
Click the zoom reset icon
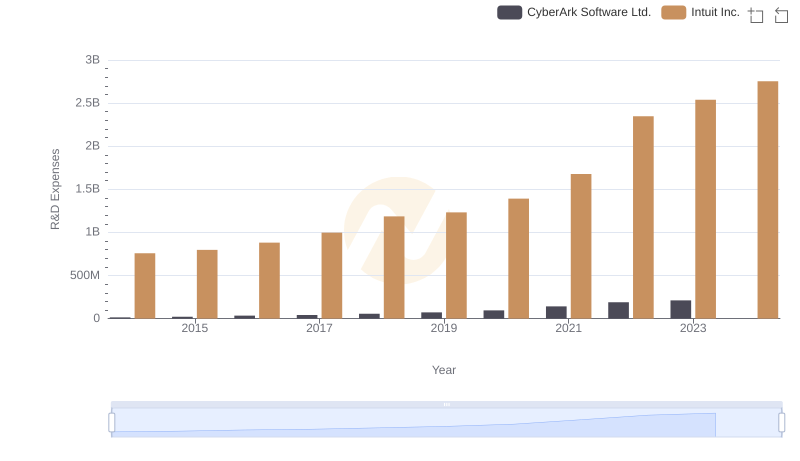click(x=781, y=15)
